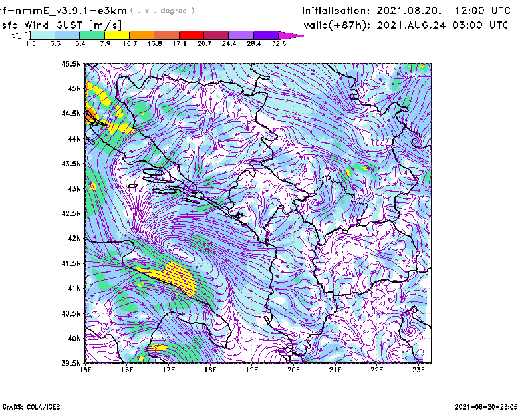
Task: Click the "20E" longitude label
Action: (x=293, y=370)
